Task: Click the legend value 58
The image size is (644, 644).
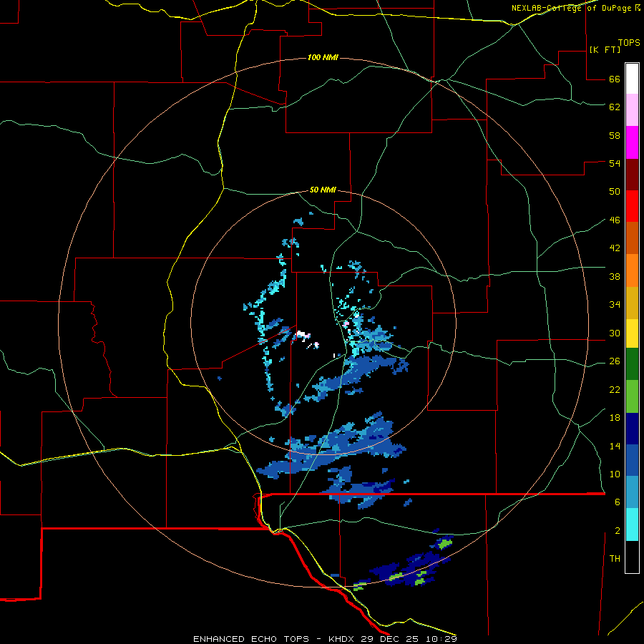Action: click(x=615, y=135)
